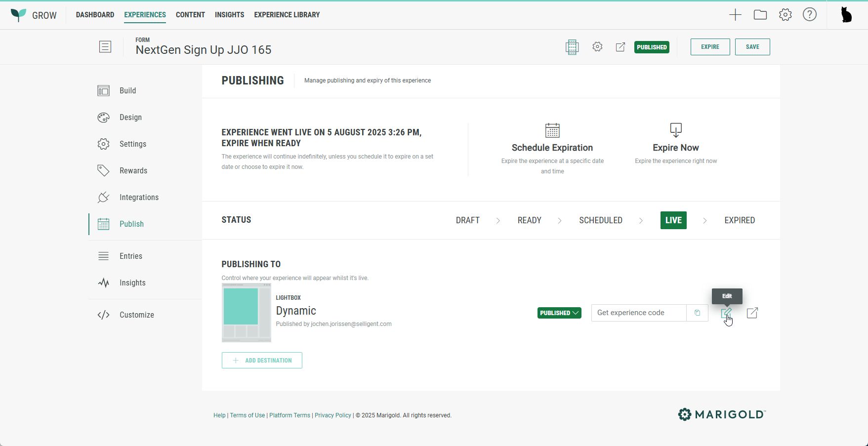Copy the experience code with the copy icon
Image resolution: width=868 pixels, height=446 pixels.
[x=697, y=313]
